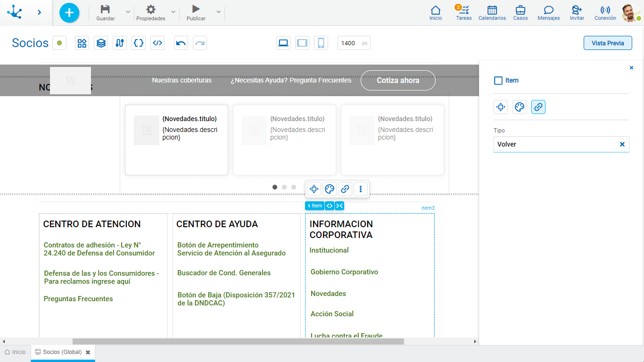Screen dimensions: 644x362
Task: Click ¿Necesitas Ayuda? Pregunta Frecuentes link
Action: (291, 80)
